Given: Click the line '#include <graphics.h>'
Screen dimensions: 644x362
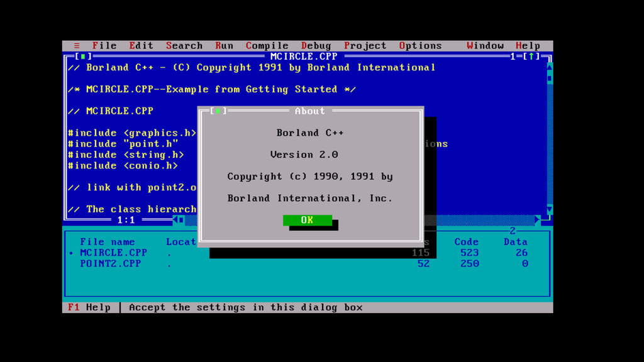Looking at the screenshot, I should (x=132, y=133).
